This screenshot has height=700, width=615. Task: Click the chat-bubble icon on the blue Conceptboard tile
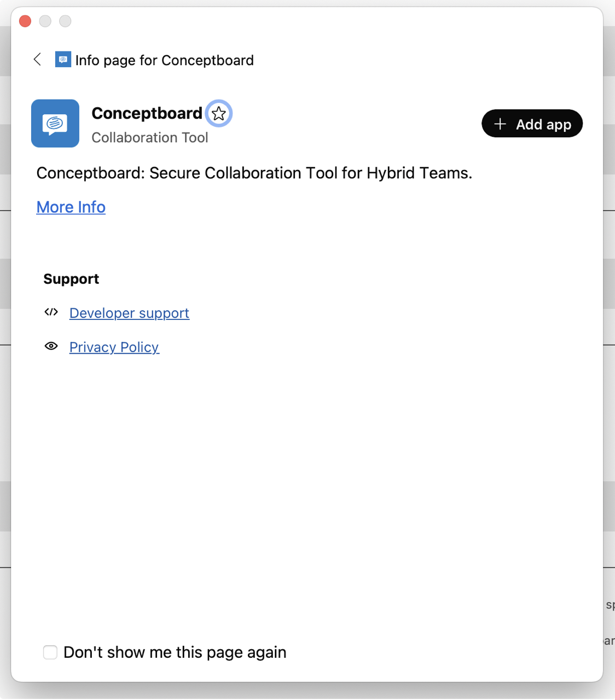click(x=55, y=123)
